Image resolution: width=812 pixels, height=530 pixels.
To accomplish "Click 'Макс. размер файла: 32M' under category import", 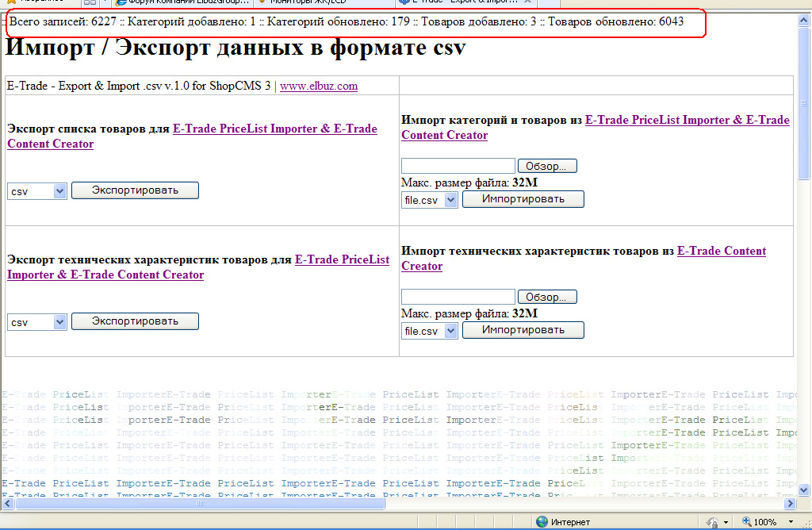I will pyautogui.click(x=469, y=183).
